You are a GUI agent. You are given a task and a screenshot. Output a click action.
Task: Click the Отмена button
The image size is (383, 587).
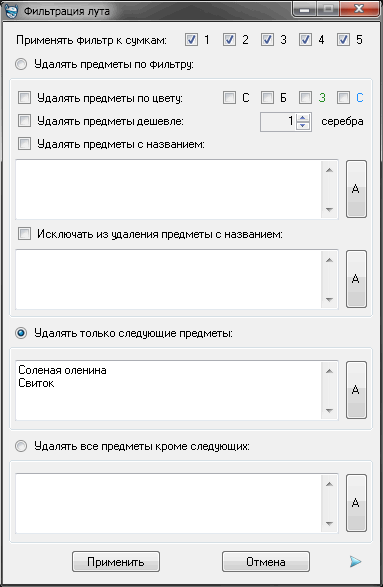pyautogui.click(x=266, y=562)
